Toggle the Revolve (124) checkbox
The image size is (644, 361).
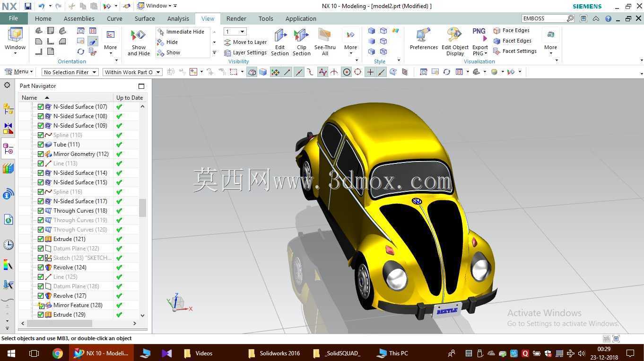click(41, 267)
